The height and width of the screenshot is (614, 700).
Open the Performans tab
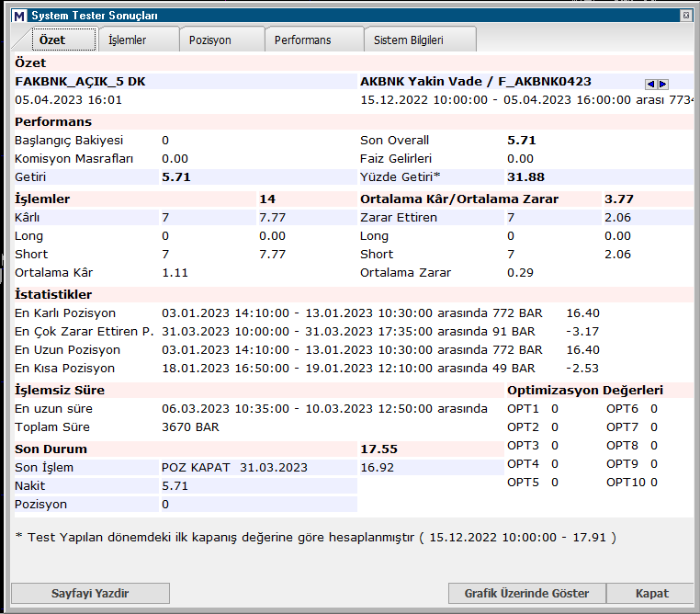[x=314, y=40]
